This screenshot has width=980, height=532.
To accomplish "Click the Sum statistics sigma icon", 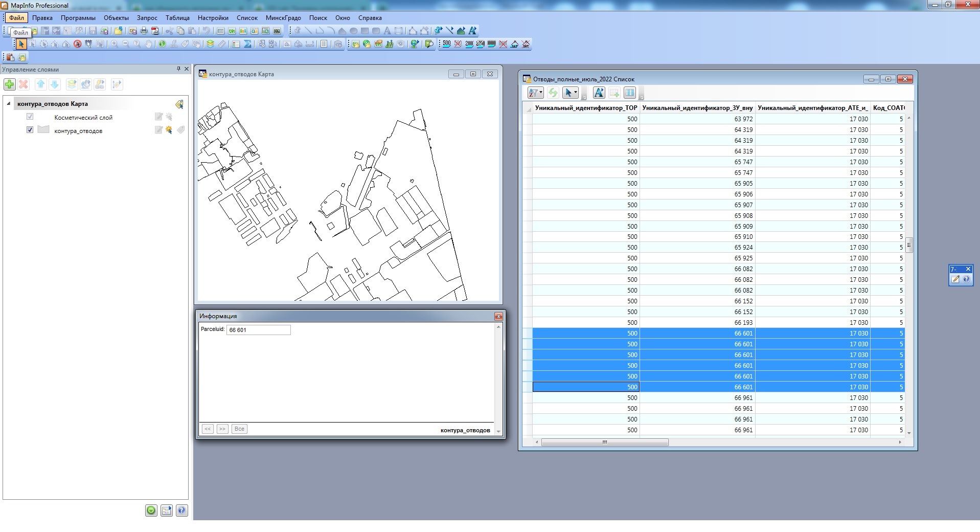I will click(x=247, y=44).
